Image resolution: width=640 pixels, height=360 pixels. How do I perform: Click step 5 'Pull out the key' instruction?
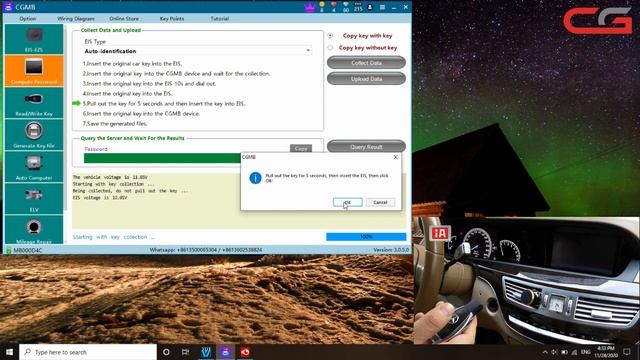pyautogui.click(x=164, y=104)
